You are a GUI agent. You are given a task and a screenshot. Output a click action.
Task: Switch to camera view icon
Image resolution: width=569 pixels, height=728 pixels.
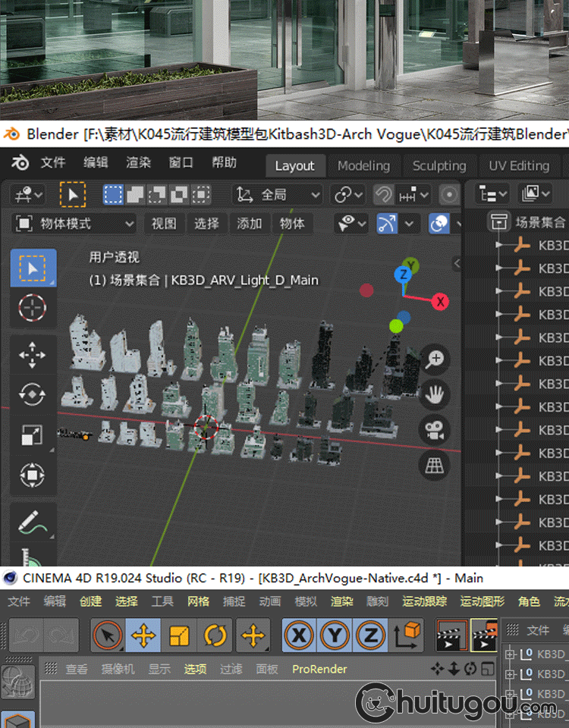pos(434,430)
